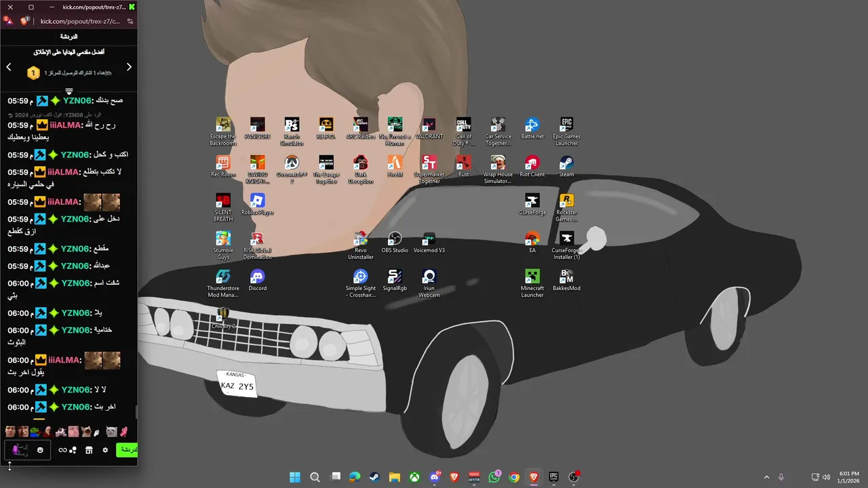Screen dimensions: 868x488
Task: Open Simple Sight Crosshair desktop shortcut
Action: pos(361,283)
